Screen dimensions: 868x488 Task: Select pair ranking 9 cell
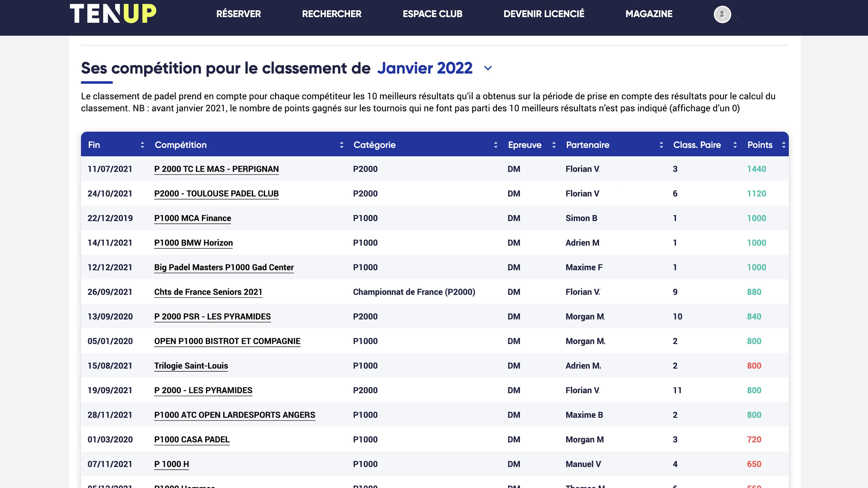click(675, 292)
